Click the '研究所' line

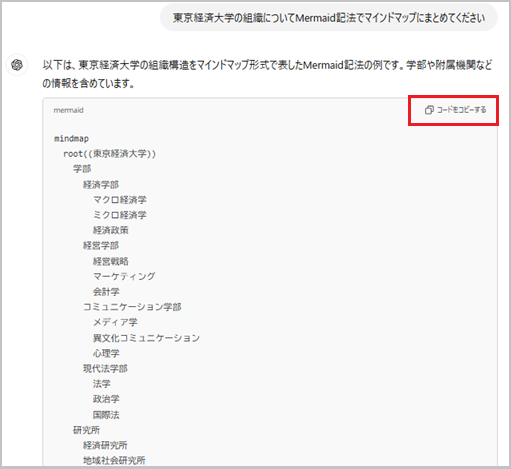[x=86, y=430]
